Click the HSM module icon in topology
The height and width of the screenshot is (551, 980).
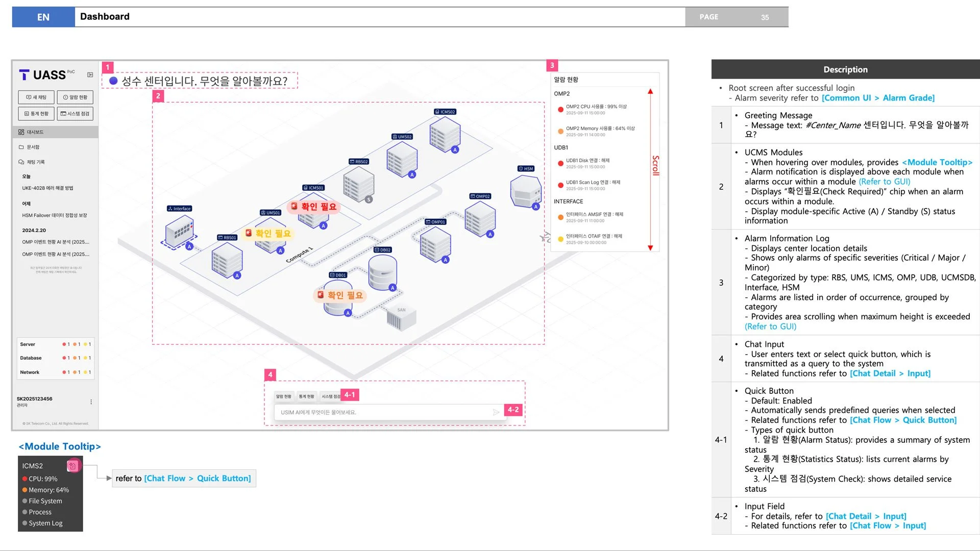coord(525,191)
